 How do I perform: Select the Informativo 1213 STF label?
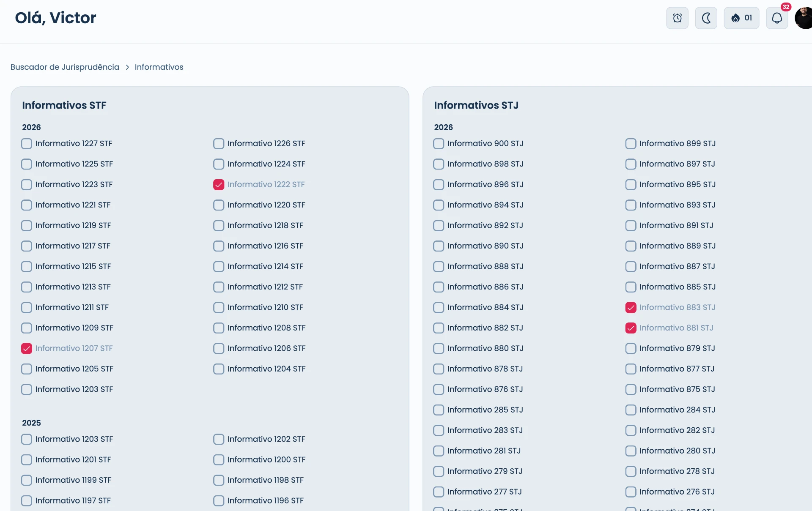(73, 287)
